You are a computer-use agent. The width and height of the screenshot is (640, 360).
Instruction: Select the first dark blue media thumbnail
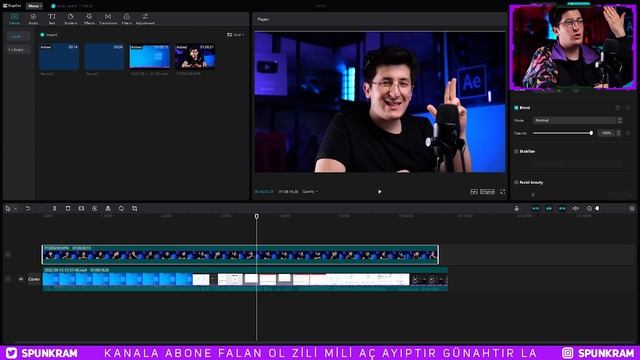click(x=59, y=57)
